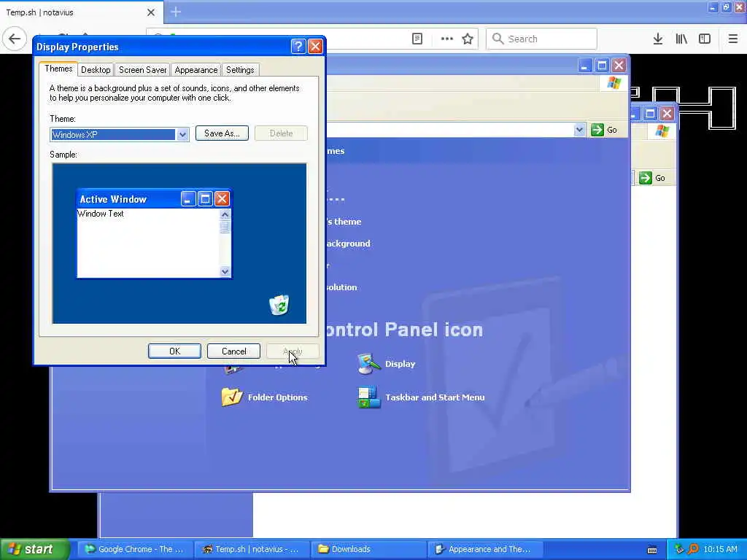This screenshot has width=747, height=560.
Task: Close Display Properties with the red X
Action: (315, 46)
